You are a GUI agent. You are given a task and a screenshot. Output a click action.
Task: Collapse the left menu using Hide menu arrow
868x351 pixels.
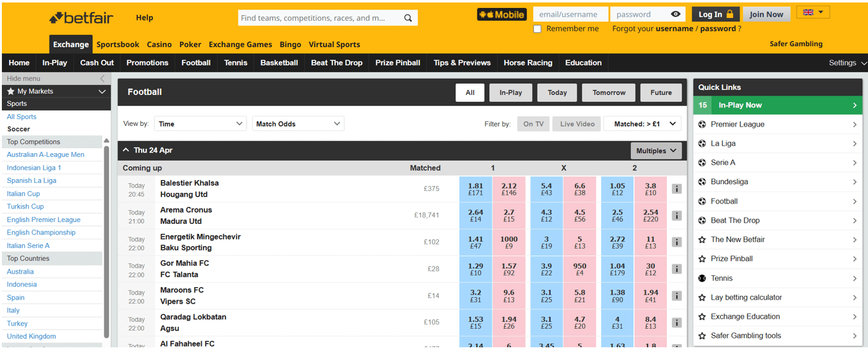(102, 79)
